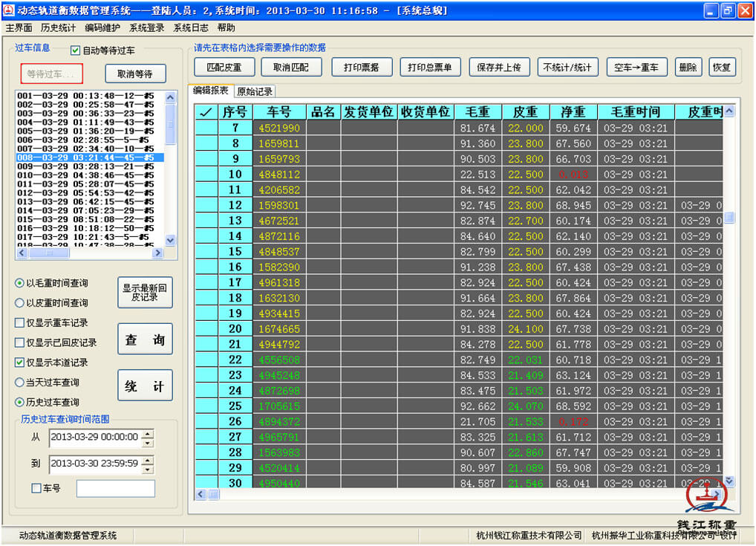Click the table vertical scrollbar thumb
756x546 pixels.
pyautogui.click(x=729, y=218)
